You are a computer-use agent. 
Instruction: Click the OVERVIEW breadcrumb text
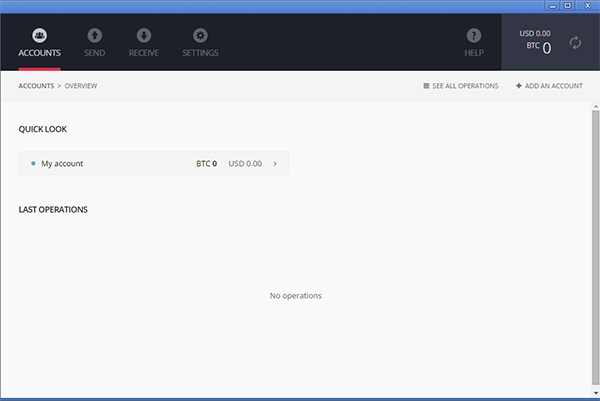point(81,86)
